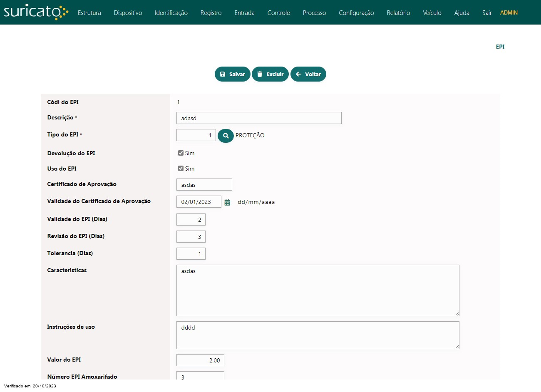
Task: Click the ADMIN user label
Action: click(509, 13)
